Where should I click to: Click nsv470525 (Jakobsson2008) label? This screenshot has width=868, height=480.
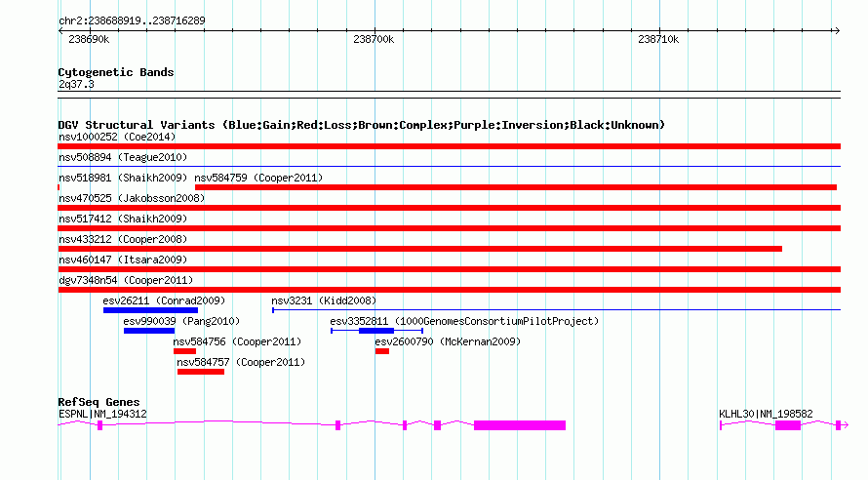coord(132,198)
